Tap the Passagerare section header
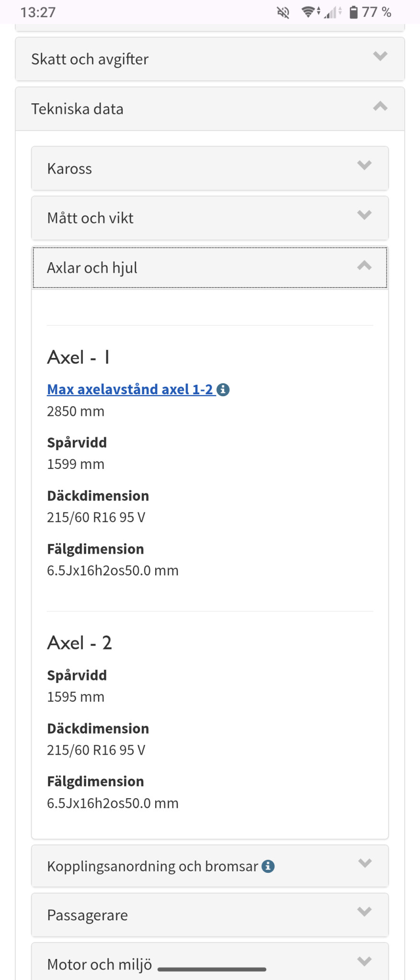 (x=88, y=915)
